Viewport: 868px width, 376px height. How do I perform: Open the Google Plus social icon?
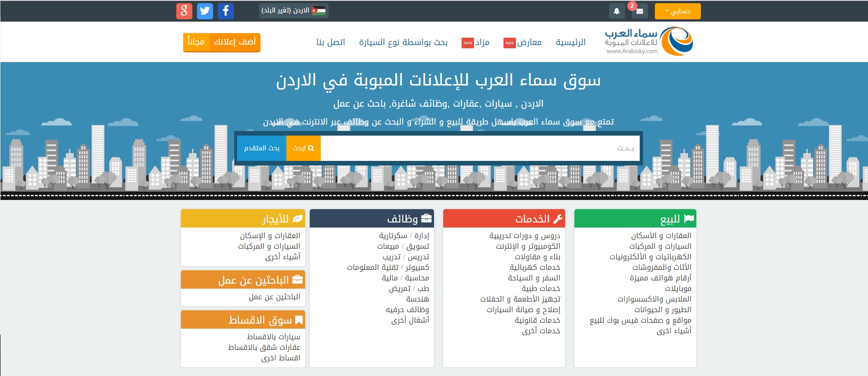click(184, 11)
